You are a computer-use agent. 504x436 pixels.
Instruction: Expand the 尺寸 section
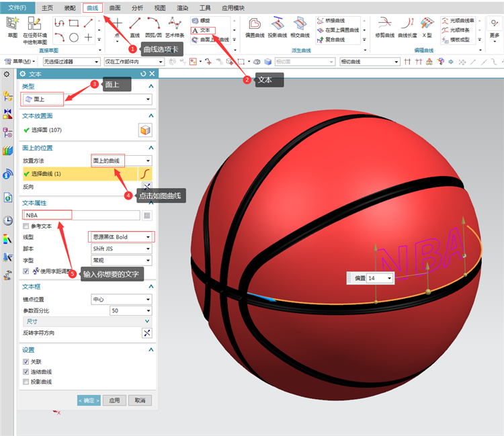click(x=87, y=321)
